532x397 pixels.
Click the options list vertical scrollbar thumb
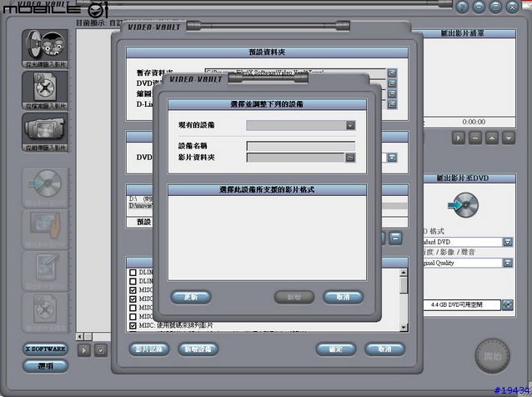[x=404, y=285]
